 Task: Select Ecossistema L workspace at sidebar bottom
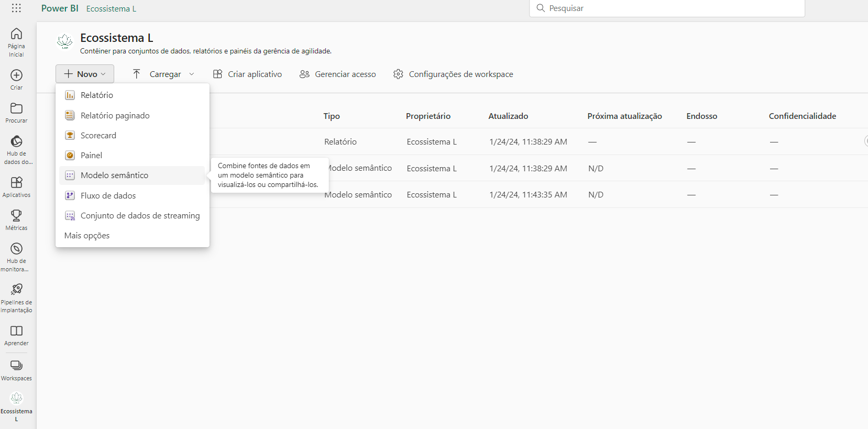pyautogui.click(x=16, y=407)
